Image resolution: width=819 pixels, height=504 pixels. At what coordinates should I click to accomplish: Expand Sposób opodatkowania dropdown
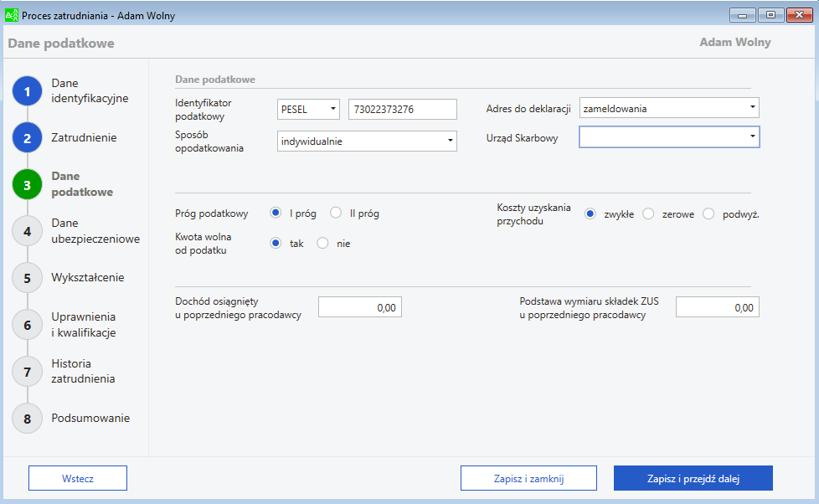click(367, 141)
